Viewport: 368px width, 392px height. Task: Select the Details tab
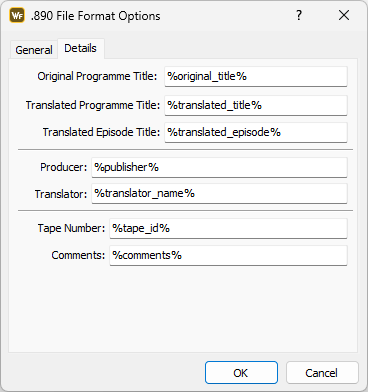(x=80, y=48)
